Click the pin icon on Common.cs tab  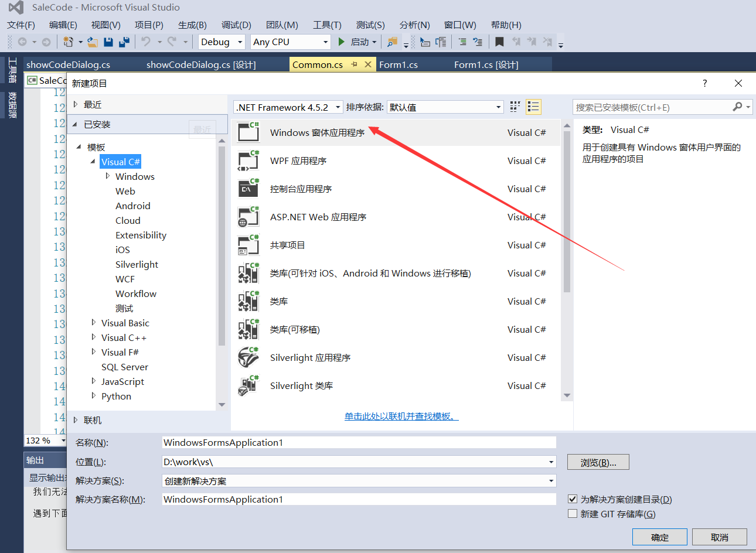tap(354, 64)
